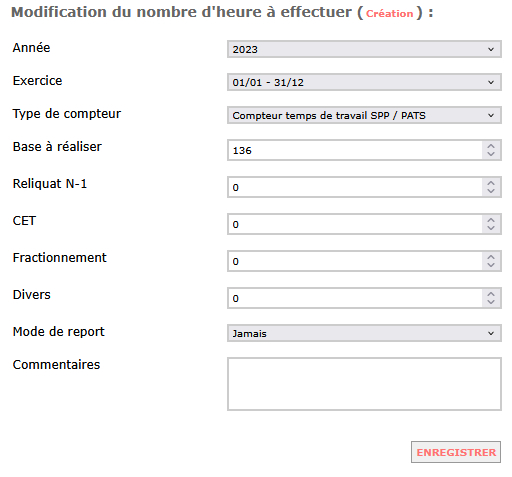The width and height of the screenshot is (512, 477).
Task: Open the Type de compteur dropdown
Action: [x=364, y=115]
